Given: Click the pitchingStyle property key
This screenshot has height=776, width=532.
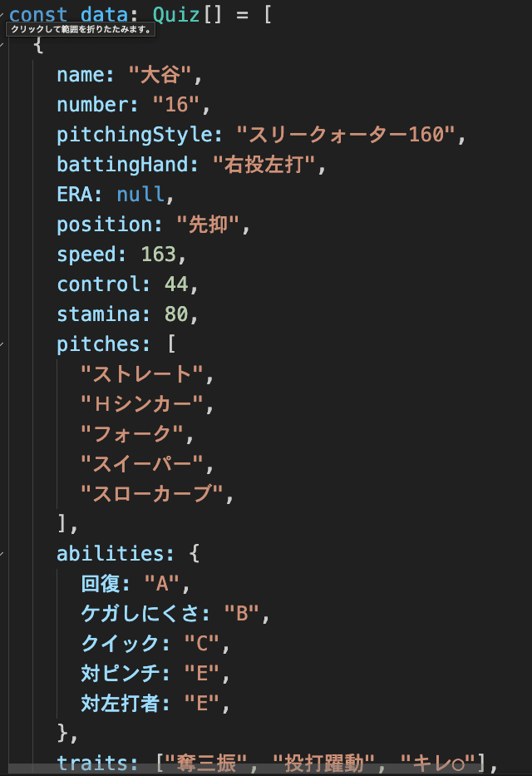Looking at the screenshot, I should coord(136,135).
